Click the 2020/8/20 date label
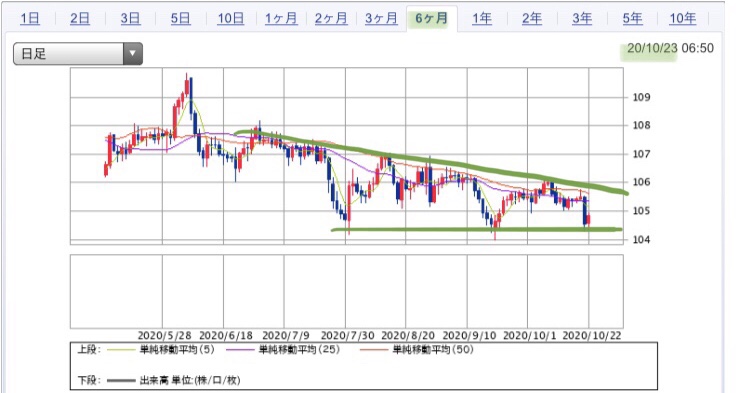 408,336
